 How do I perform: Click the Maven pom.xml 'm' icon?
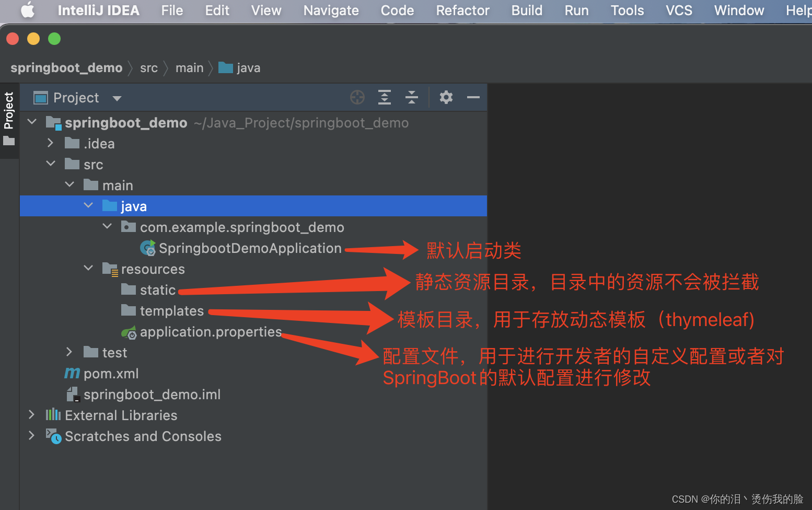72,373
